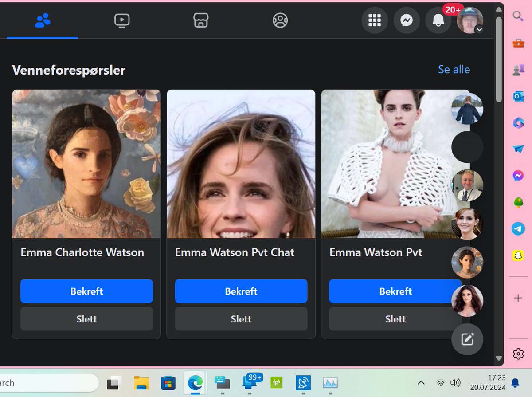The width and height of the screenshot is (532, 397).
Task: Open Messenger from the top bar
Action: point(407,20)
